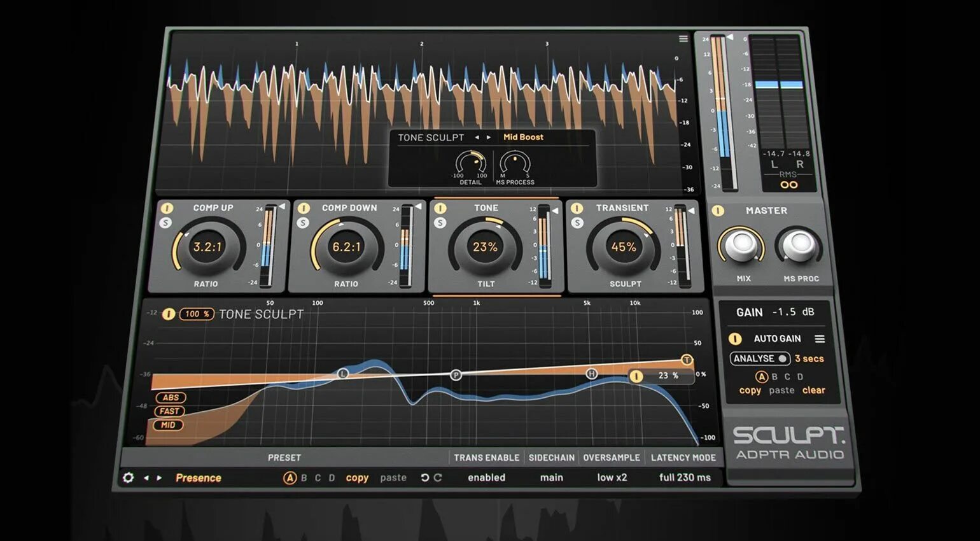Toggle Auto Gain power button
The image size is (980, 541).
[735, 339]
